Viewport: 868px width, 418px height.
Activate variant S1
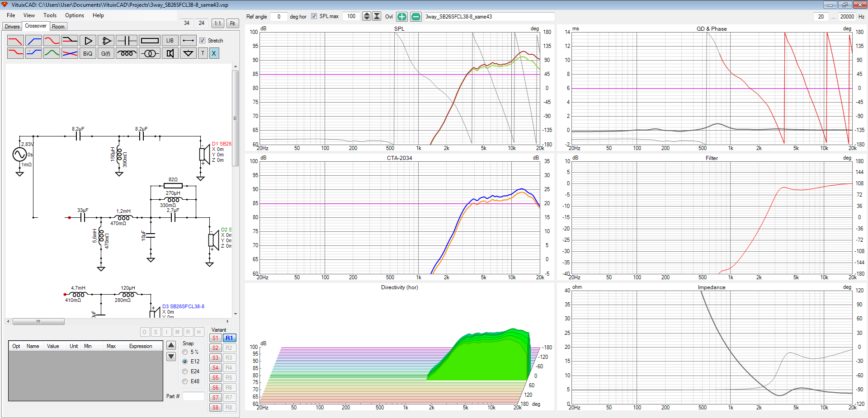click(x=215, y=338)
